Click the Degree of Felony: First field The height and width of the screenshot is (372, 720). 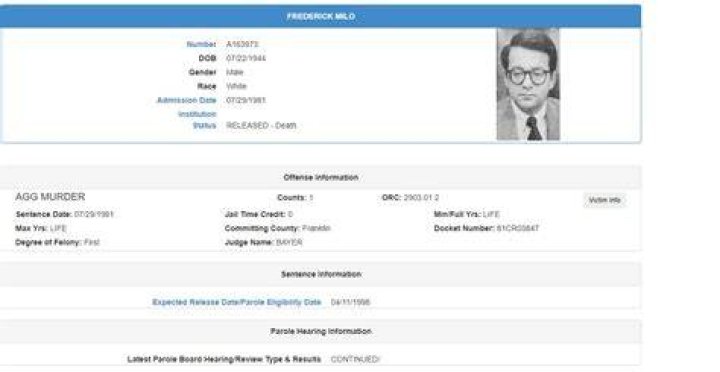pos(57,242)
